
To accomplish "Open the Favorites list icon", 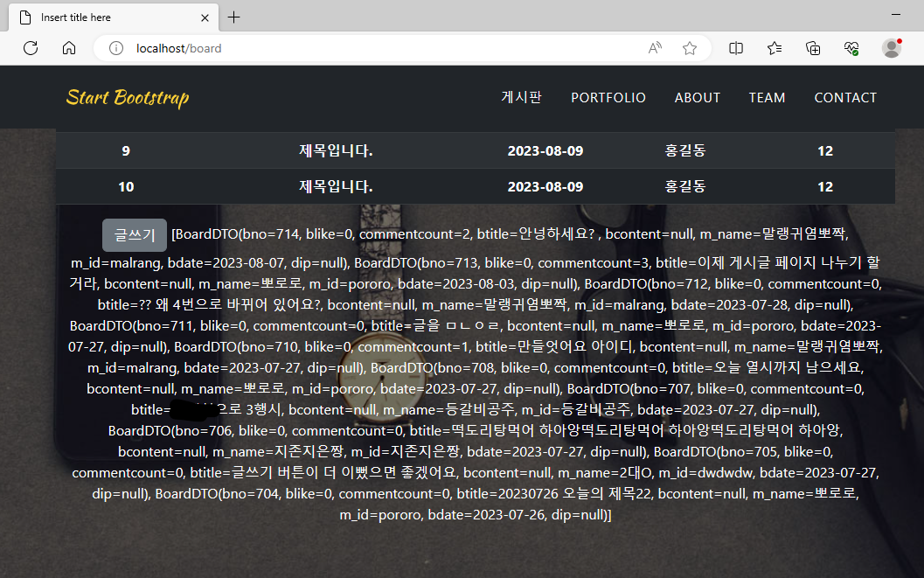I will [x=775, y=48].
